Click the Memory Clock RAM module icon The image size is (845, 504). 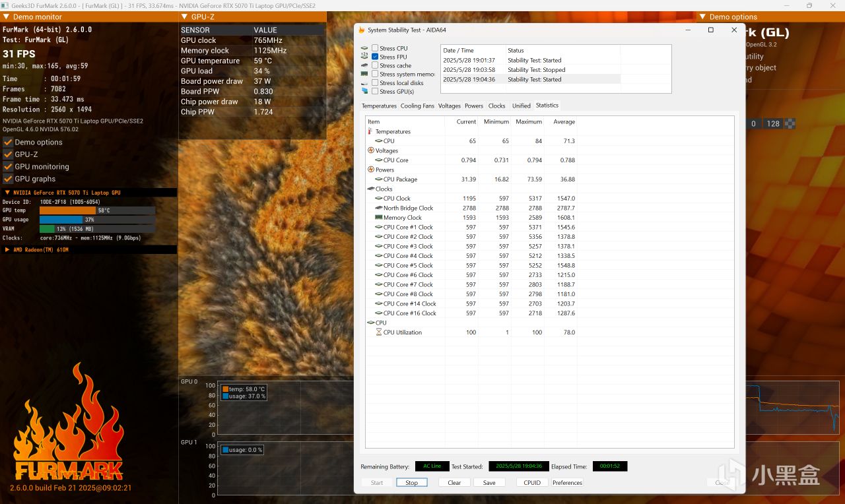(x=378, y=217)
